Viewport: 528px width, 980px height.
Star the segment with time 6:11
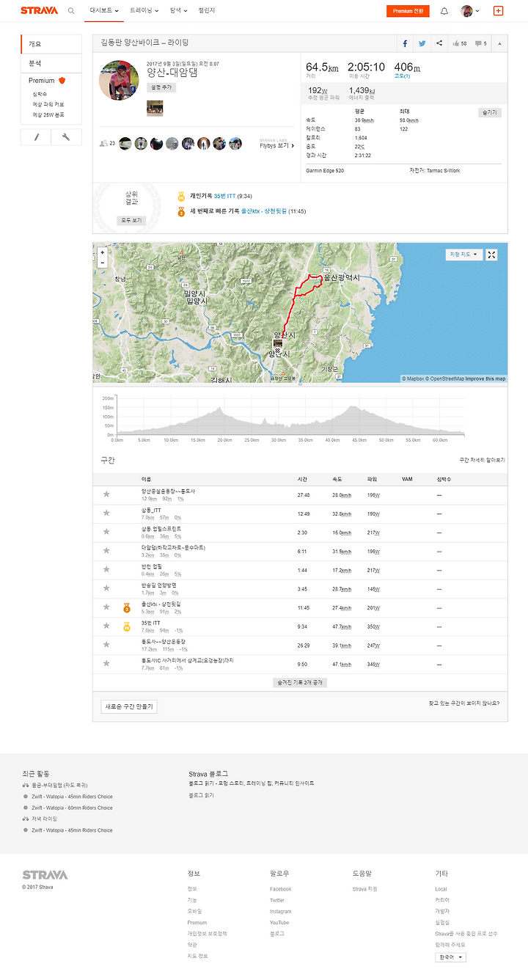point(106,551)
